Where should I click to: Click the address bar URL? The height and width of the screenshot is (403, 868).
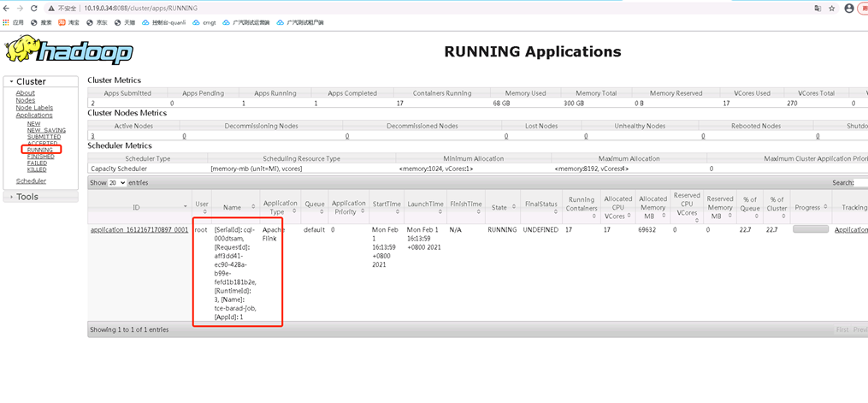(140, 9)
